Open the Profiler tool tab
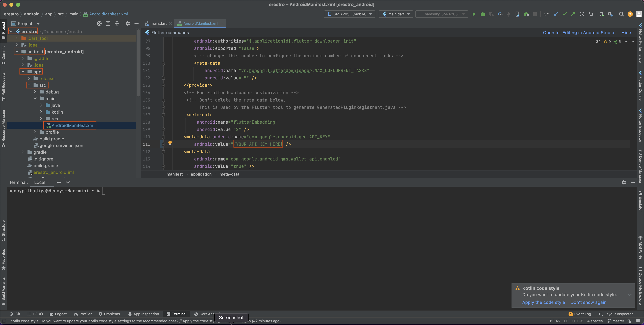Viewport: 644px width, 325px height. [x=83, y=314]
